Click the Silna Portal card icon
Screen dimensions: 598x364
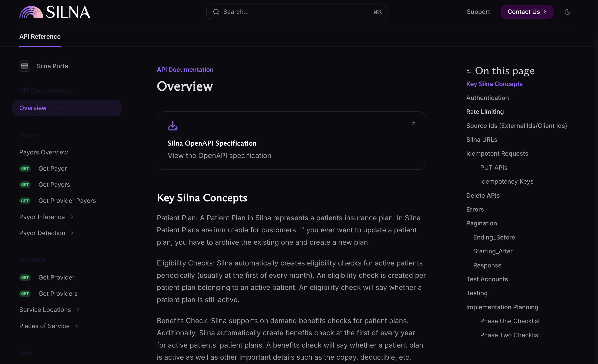25,66
